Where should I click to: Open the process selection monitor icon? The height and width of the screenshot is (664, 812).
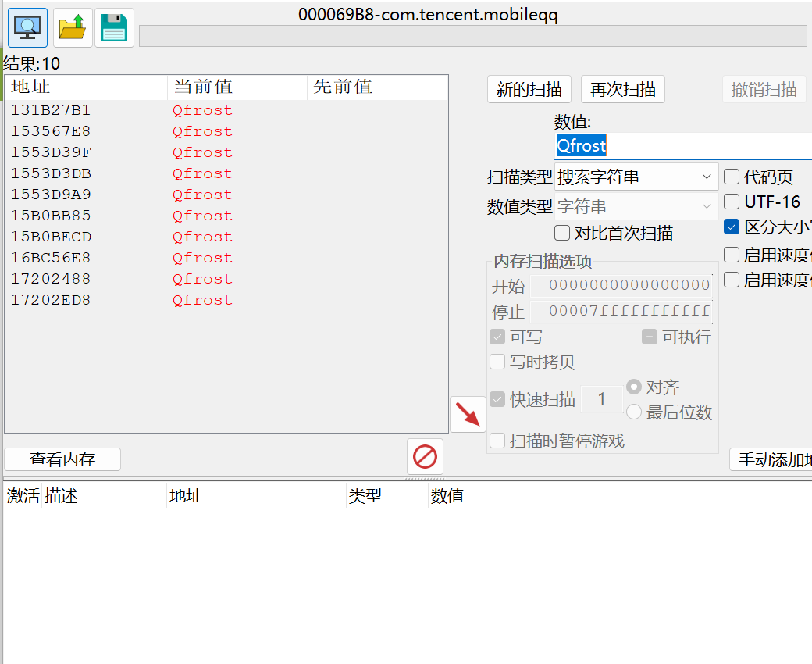pyautogui.click(x=27, y=28)
